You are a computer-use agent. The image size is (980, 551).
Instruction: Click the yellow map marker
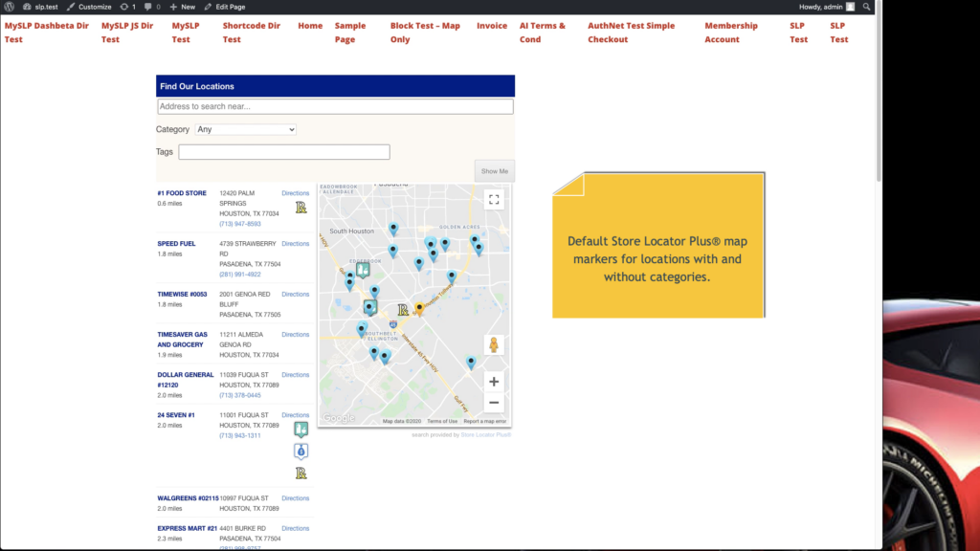coord(419,308)
